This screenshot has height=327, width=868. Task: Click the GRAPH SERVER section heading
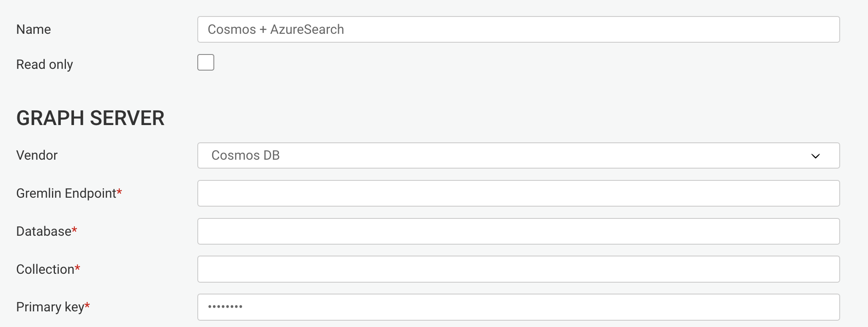(90, 118)
